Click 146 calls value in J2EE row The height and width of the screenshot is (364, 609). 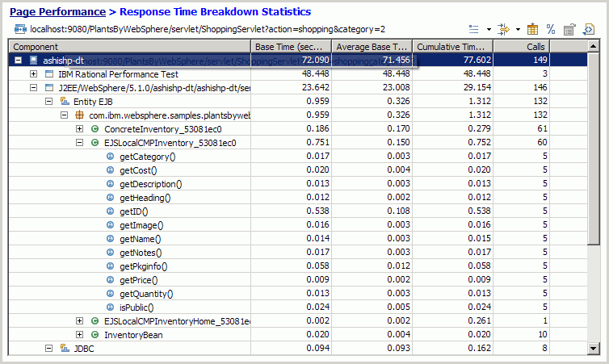click(x=540, y=88)
